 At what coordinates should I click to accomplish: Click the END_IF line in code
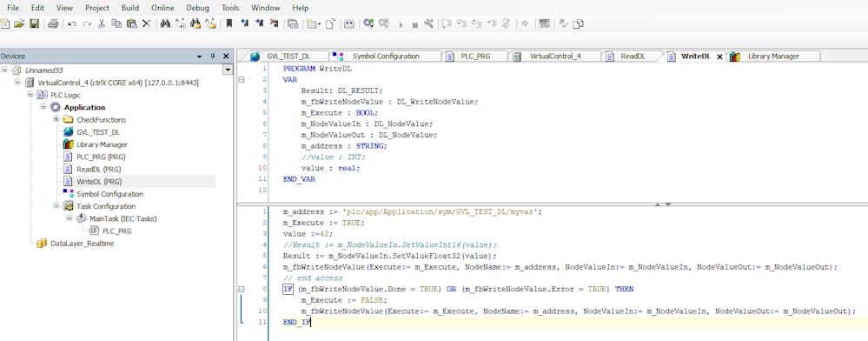[x=296, y=322]
